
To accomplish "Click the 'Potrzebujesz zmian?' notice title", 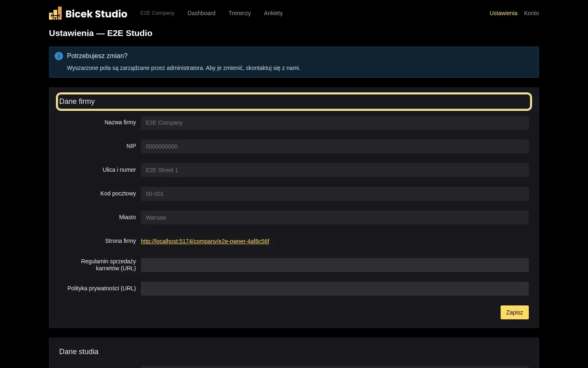I will pyautogui.click(x=97, y=56).
